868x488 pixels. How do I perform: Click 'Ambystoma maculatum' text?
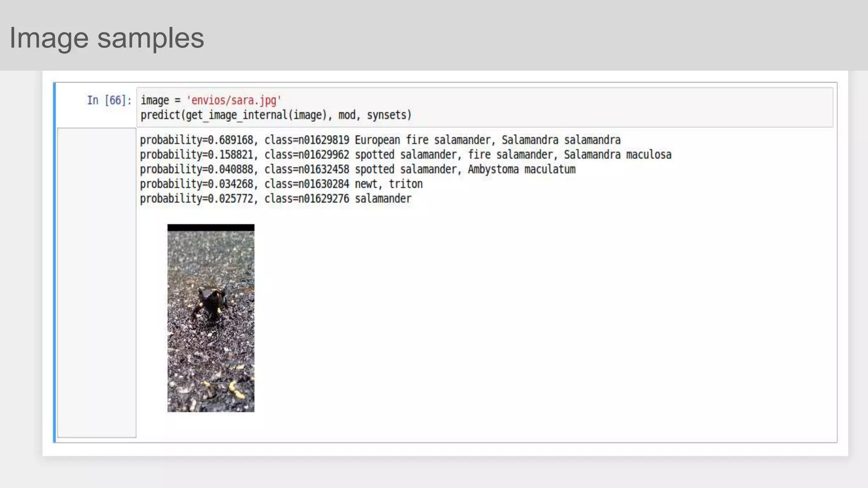click(521, 169)
